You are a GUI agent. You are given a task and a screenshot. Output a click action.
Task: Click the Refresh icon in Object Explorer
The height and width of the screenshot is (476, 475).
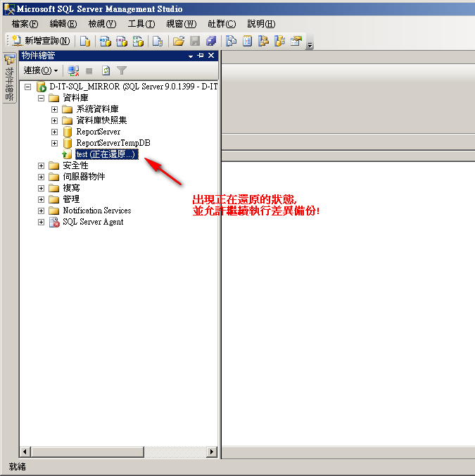(x=106, y=70)
